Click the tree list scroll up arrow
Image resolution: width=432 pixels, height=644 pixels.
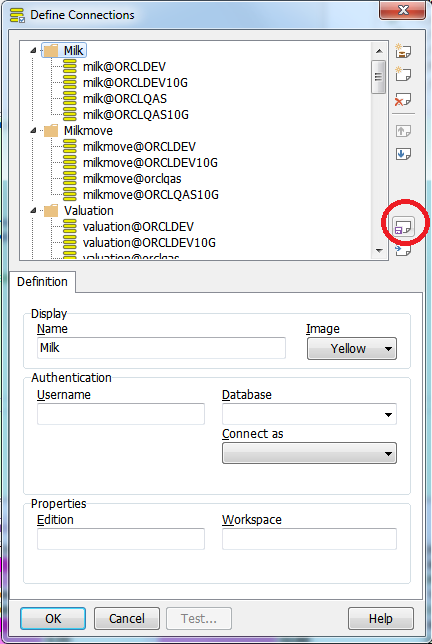pyautogui.click(x=379, y=51)
